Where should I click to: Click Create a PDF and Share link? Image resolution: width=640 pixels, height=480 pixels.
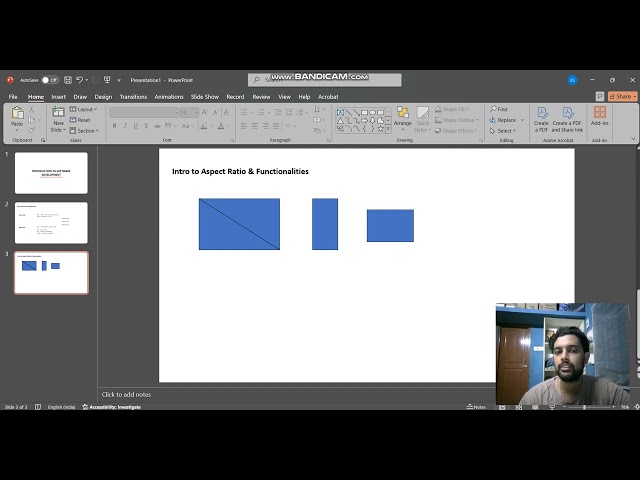click(x=567, y=119)
